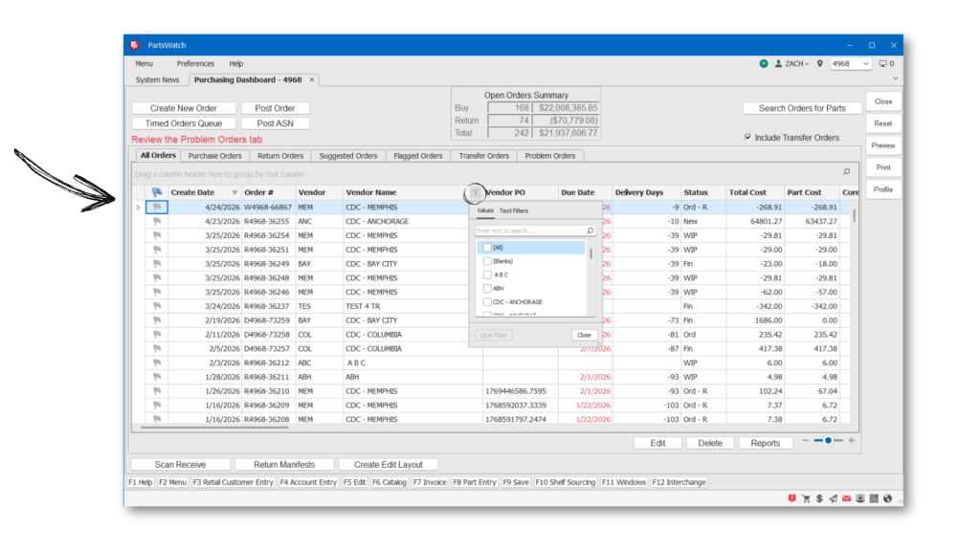The width and height of the screenshot is (980, 551).
Task: Check the CDC - ANCHORAGE filter checkbox
Action: [487, 301]
